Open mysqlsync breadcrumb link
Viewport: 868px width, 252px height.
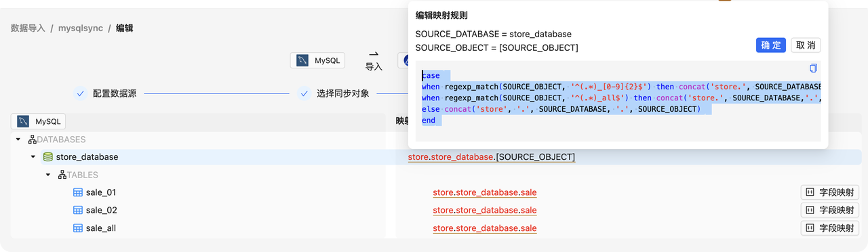pyautogui.click(x=81, y=28)
